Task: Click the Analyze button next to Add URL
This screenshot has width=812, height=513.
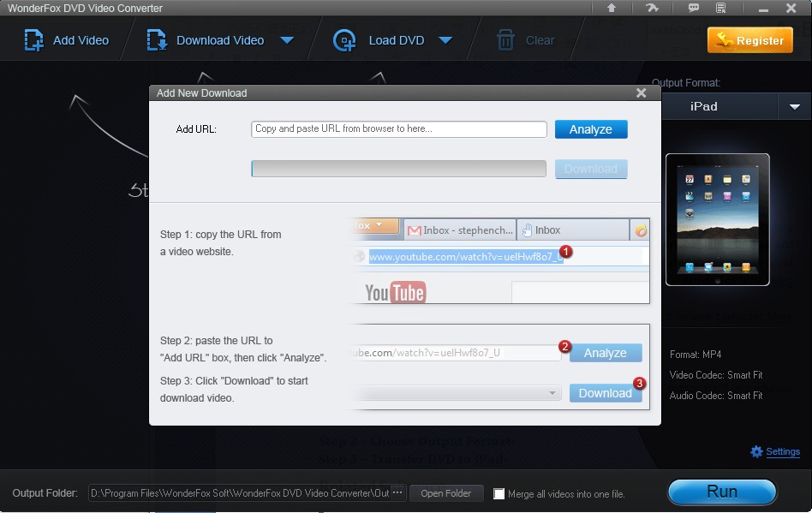Action: click(591, 129)
